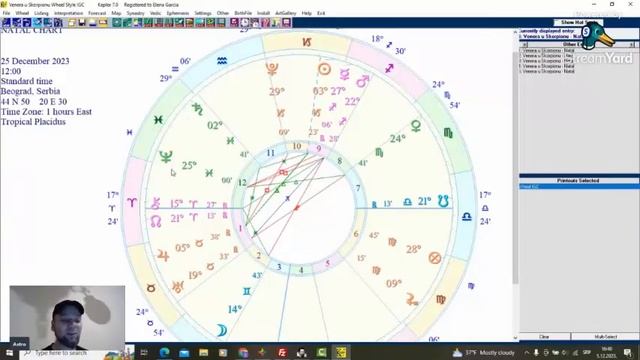640x360 pixels.
Task: Click the '25 December 2023' chart date text
Action: (35, 61)
